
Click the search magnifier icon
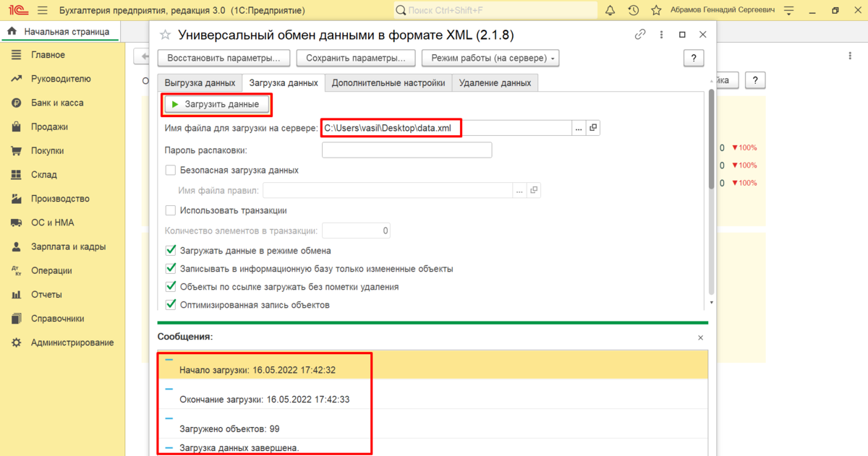(401, 11)
